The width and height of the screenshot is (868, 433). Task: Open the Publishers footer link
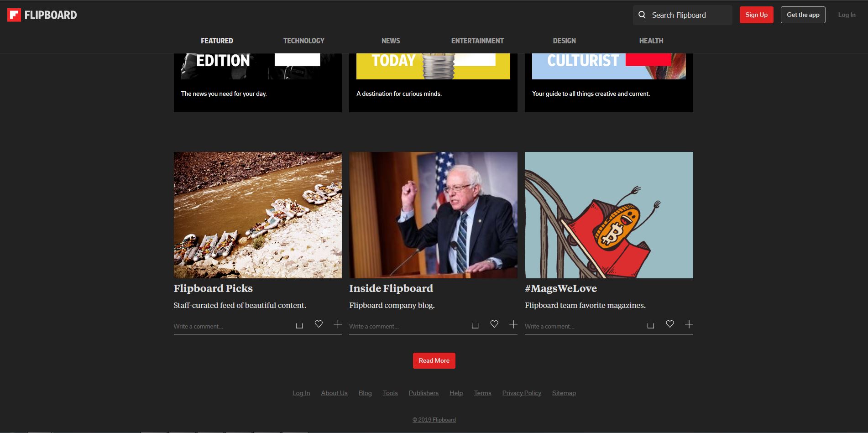pos(424,393)
